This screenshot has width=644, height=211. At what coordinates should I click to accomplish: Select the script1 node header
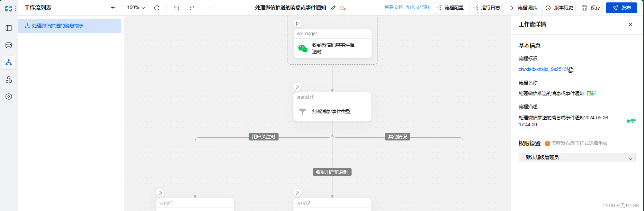pyautogui.click(x=195, y=203)
